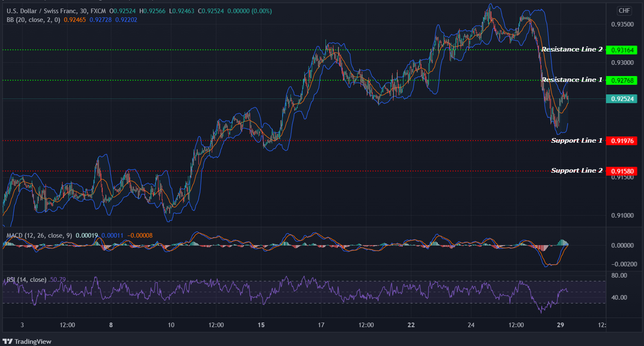Screen dimensions: 644x346
Task: Click the 0.91000 price axis label
Action: click(622, 215)
